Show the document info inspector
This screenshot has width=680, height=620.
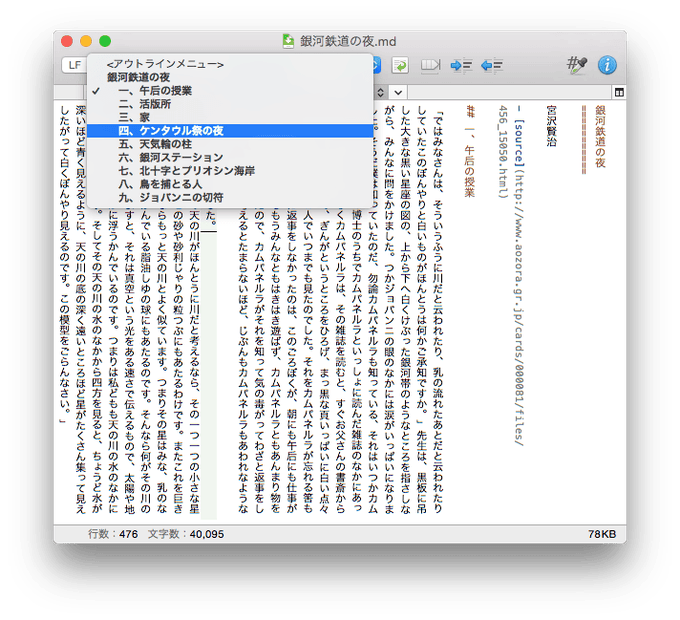click(607, 65)
